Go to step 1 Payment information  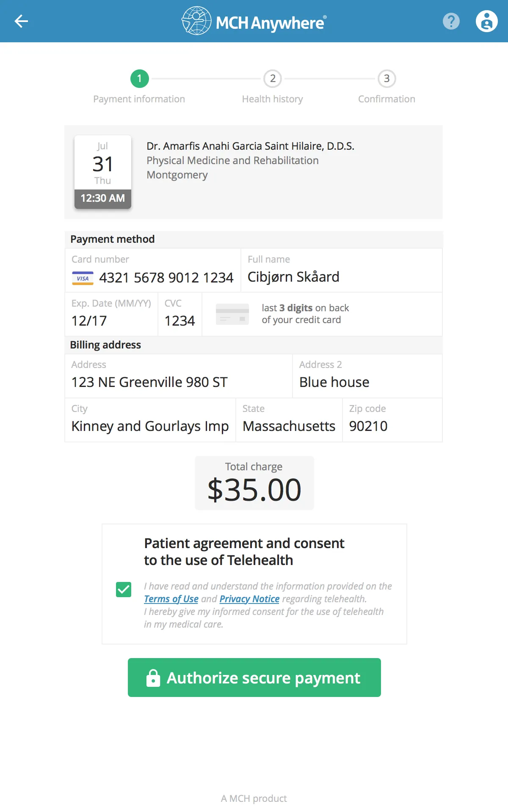point(139,79)
